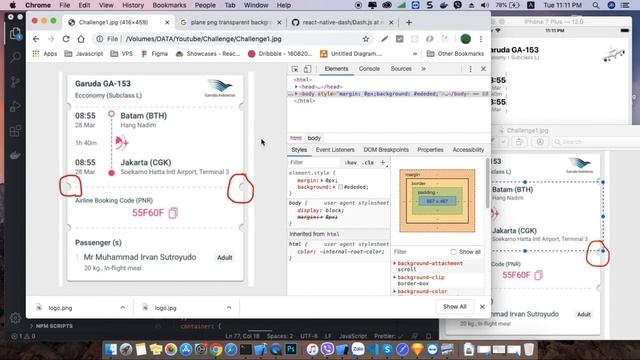The height and width of the screenshot is (360, 640).
Task: Open VS Code Extensions icon
Action: coord(15,131)
